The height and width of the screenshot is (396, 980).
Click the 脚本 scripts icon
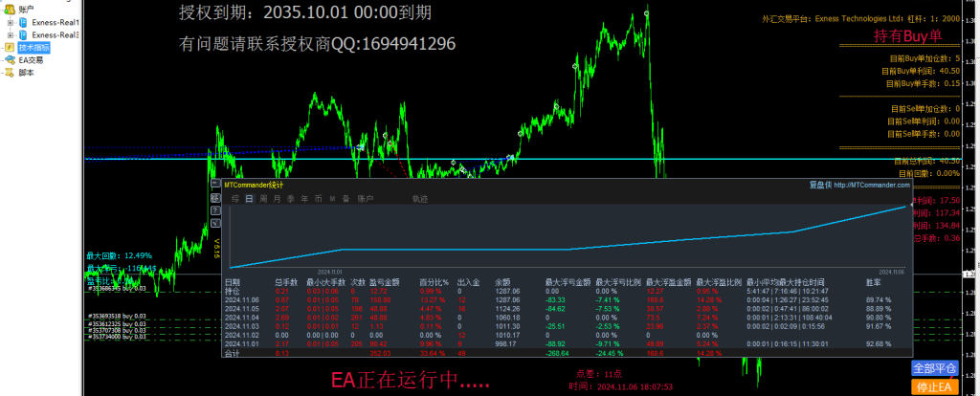[10, 73]
